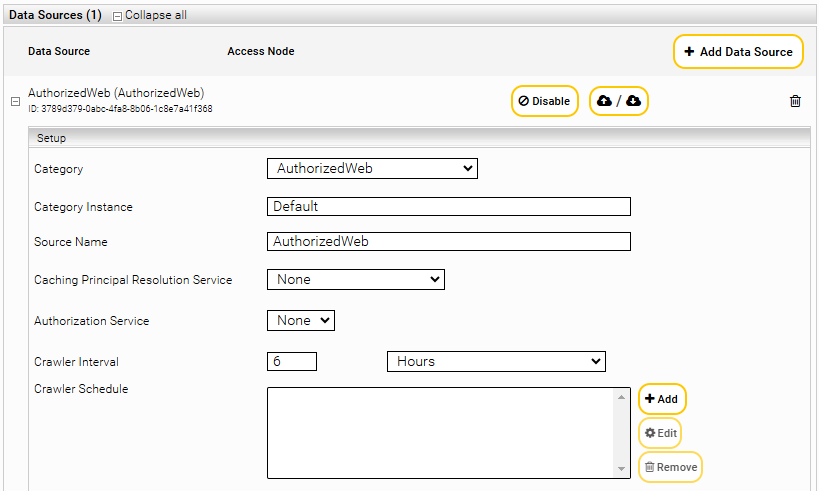Click scroll down arrow in Crawler Schedule list

pos(621,469)
